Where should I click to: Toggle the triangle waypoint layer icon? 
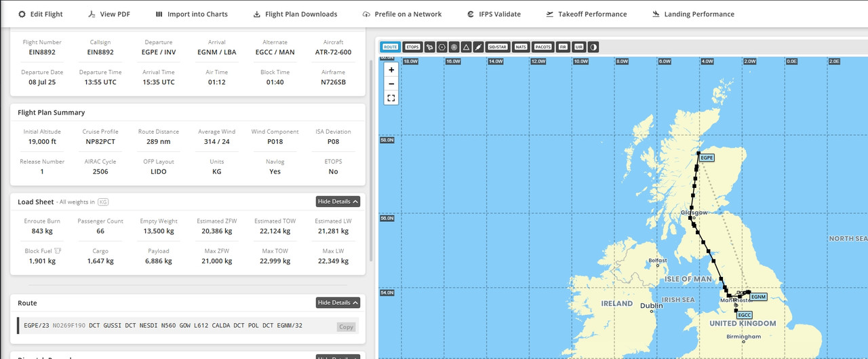coord(466,47)
